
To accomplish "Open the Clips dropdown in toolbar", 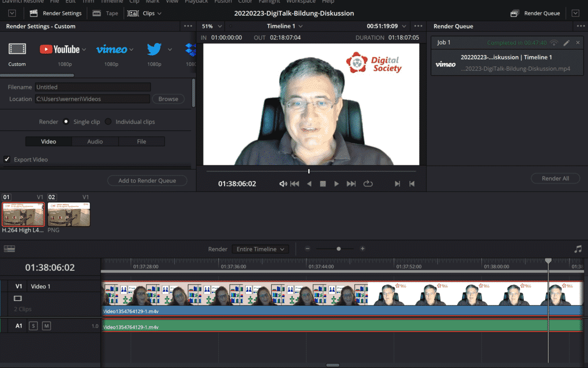I will click(144, 13).
